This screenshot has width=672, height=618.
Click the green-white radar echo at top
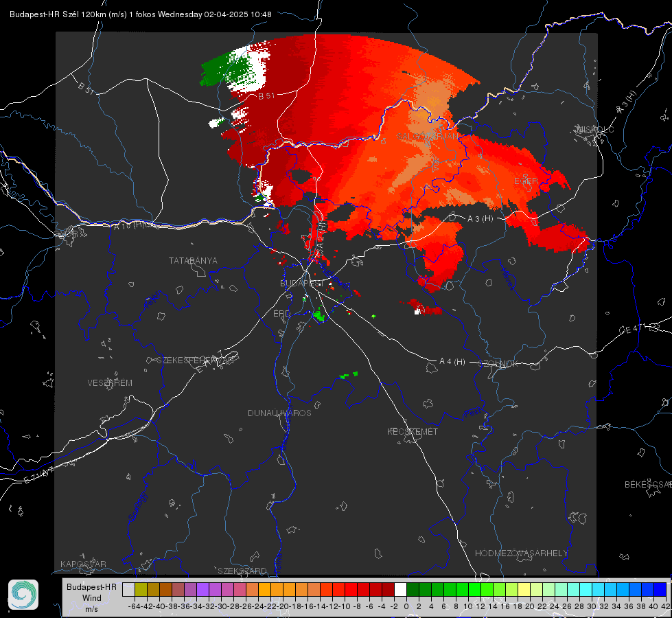point(235,67)
